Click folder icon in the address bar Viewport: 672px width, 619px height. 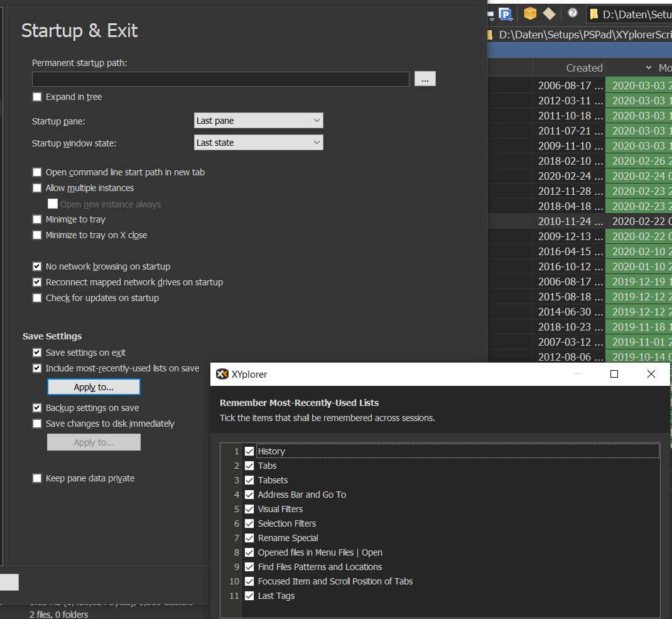click(x=593, y=14)
